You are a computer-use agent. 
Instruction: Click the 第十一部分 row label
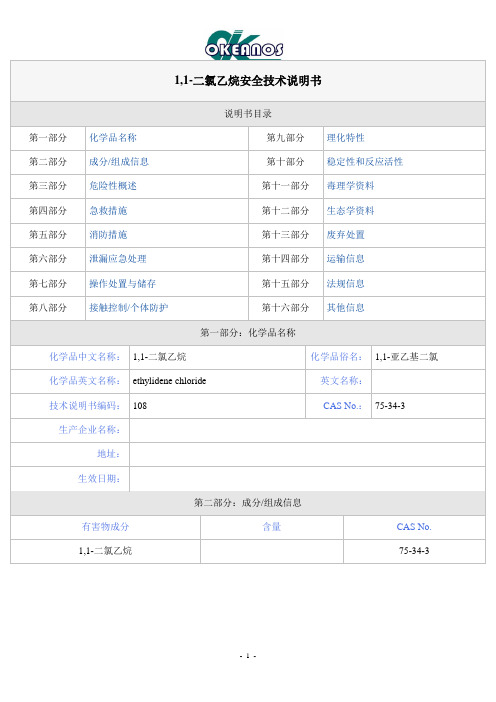(x=286, y=186)
